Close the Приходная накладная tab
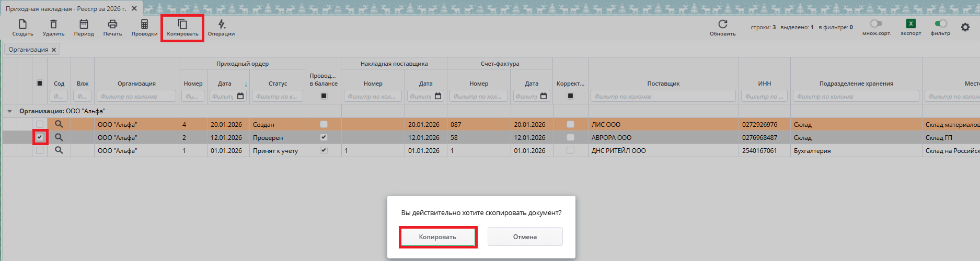The height and width of the screenshot is (261, 980). pos(134,9)
